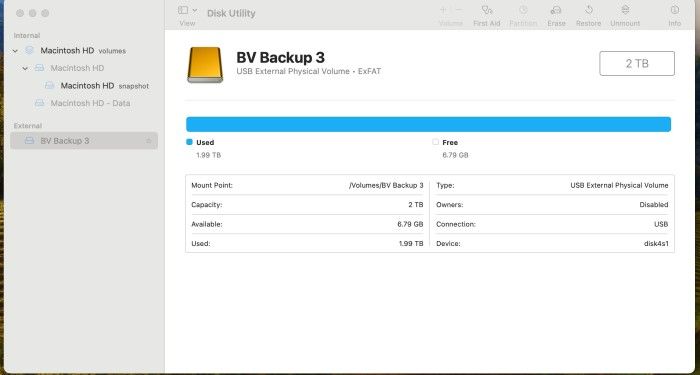
Task: Click the Type label in the table
Action: click(x=445, y=185)
